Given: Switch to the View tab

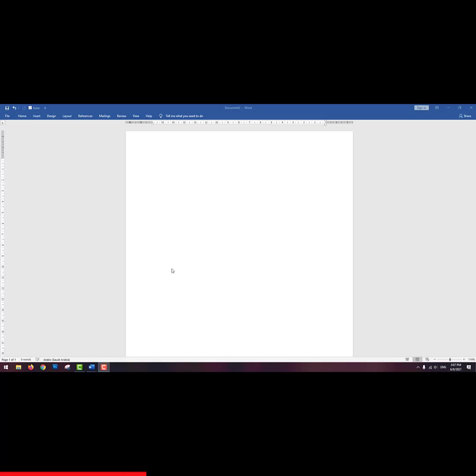Looking at the screenshot, I should pos(136,116).
